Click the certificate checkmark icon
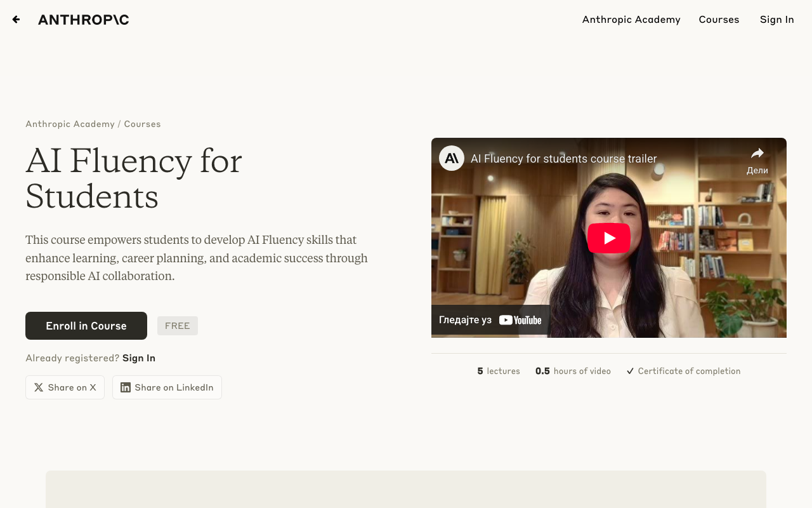Image resolution: width=812 pixels, height=508 pixels. [630, 371]
